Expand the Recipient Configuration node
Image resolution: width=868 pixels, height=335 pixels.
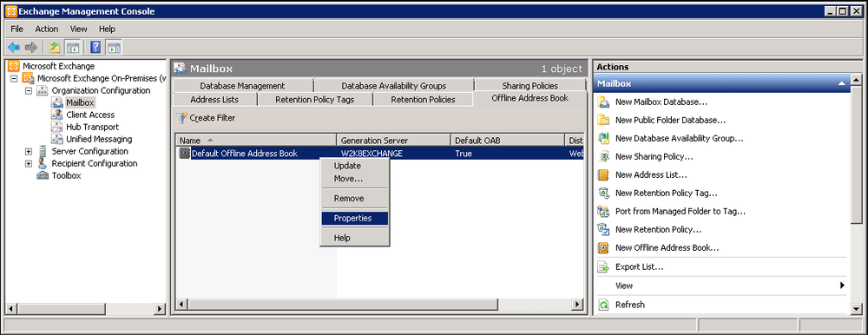[29, 164]
